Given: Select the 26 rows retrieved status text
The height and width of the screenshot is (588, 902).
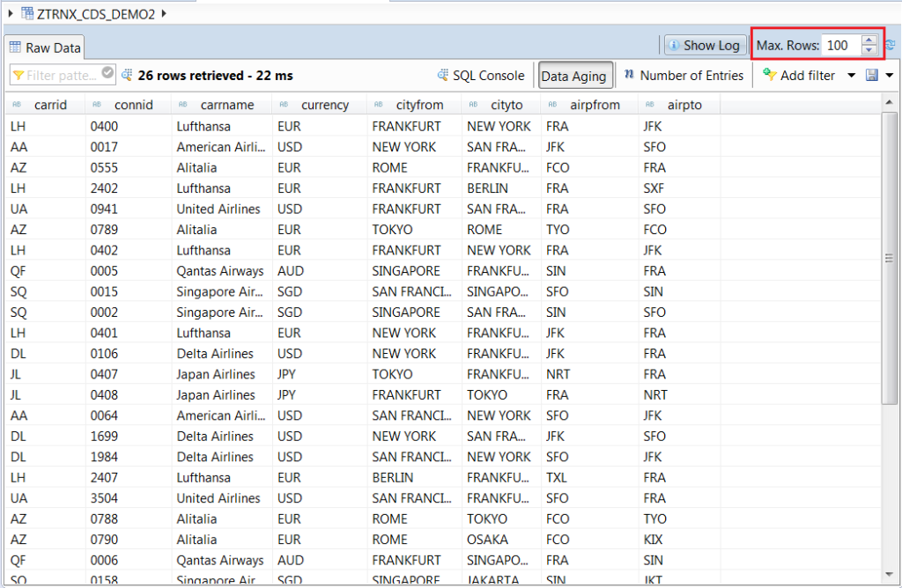Looking at the screenshot, I should pos(215,76).
